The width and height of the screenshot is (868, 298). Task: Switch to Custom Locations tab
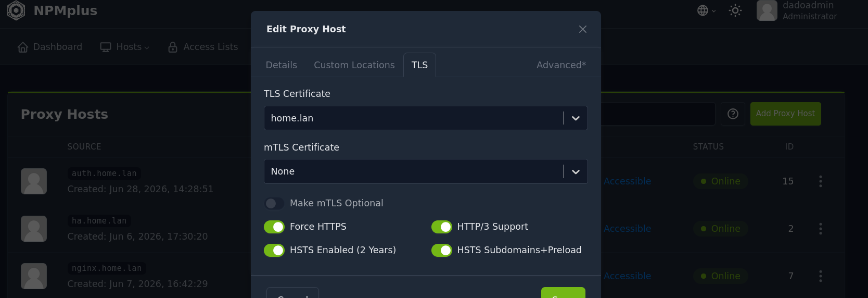(354, 65)
